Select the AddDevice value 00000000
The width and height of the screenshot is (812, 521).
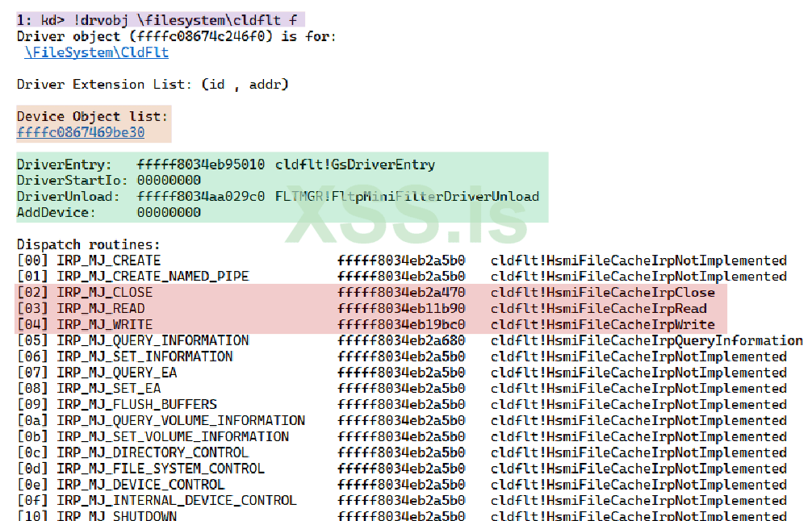click(x=169, y=213)
